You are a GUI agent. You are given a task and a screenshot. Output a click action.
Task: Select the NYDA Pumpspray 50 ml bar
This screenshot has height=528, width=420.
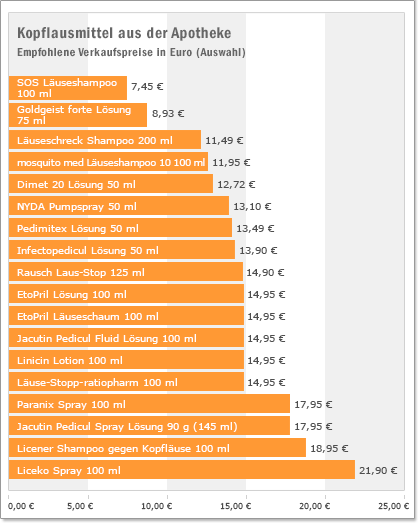(119, 206)
